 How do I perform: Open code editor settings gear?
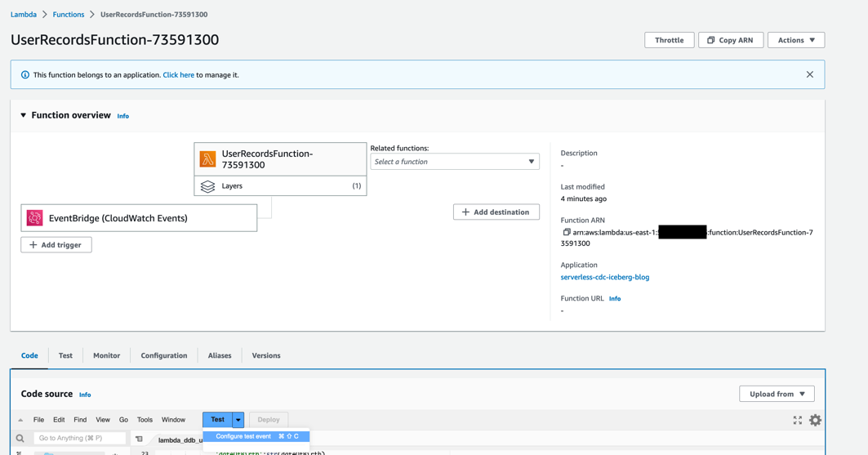tap(815, 420)
